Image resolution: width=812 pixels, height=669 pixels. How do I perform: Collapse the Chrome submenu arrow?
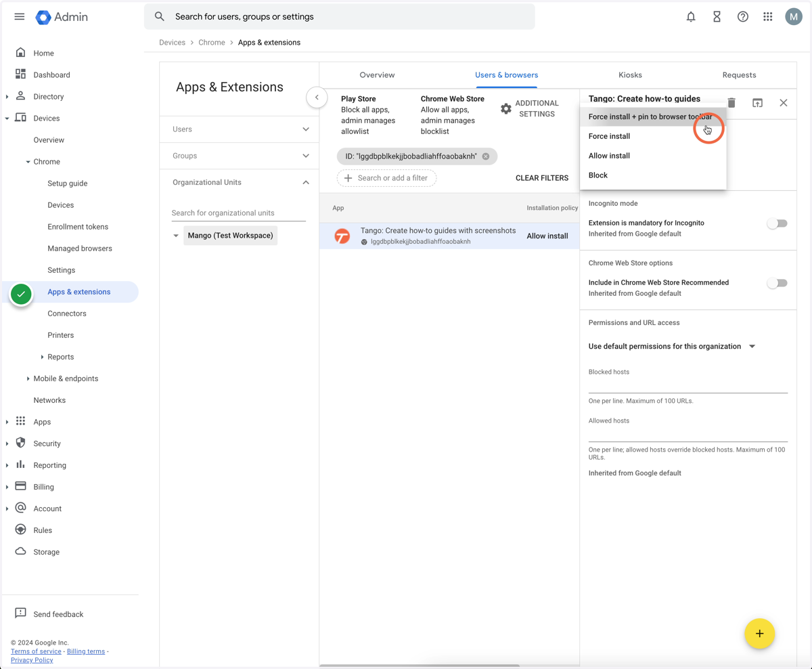point(28,162)
